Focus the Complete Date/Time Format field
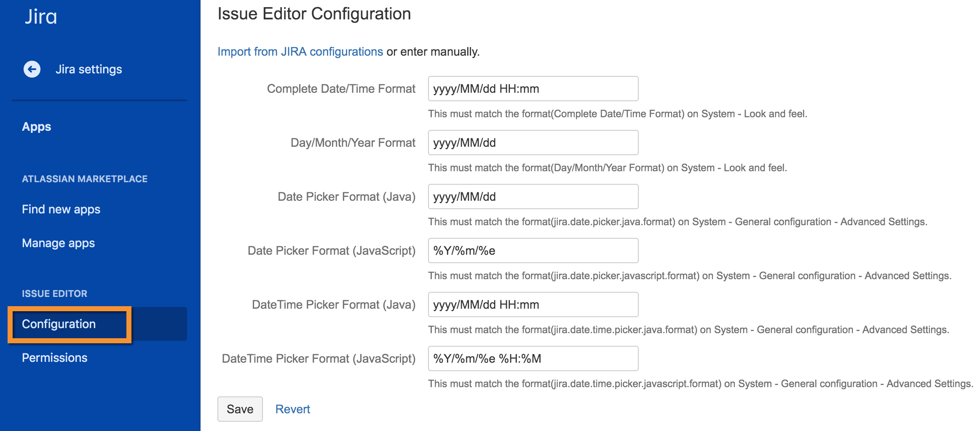 [x=533, y=89]
